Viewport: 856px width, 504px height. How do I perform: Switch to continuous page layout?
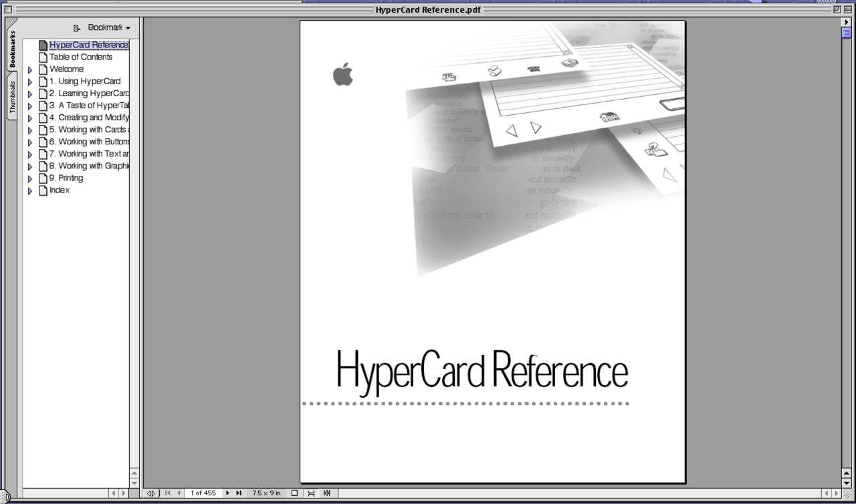click(x=311, y=493)
